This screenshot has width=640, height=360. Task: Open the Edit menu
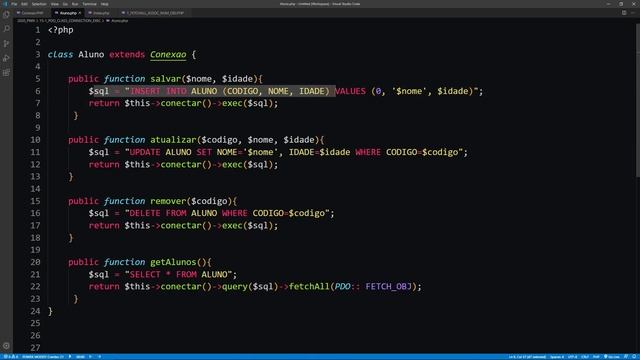pos(24,4)
